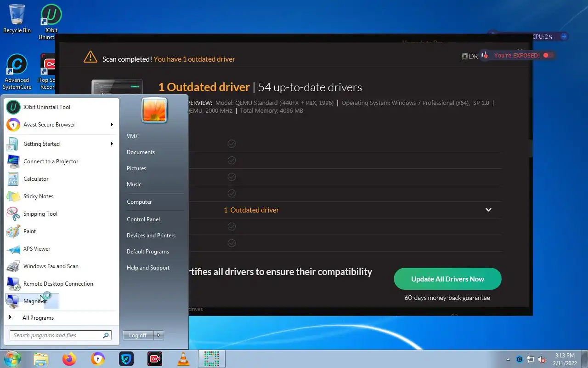588x368 pixels.
Task: Click the user account picture thumbnail
Action: pyautogui.click(x=154, y=110)
